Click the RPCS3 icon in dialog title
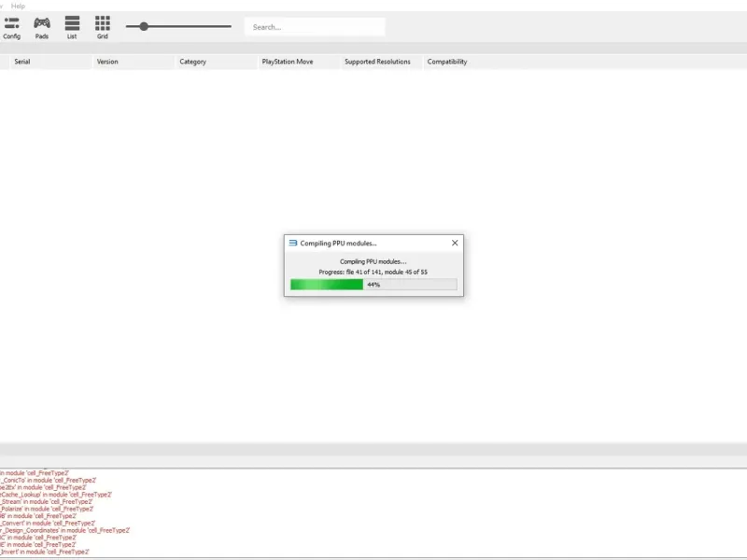Viewport: 747px width, 560px height. tap(293, 243)
